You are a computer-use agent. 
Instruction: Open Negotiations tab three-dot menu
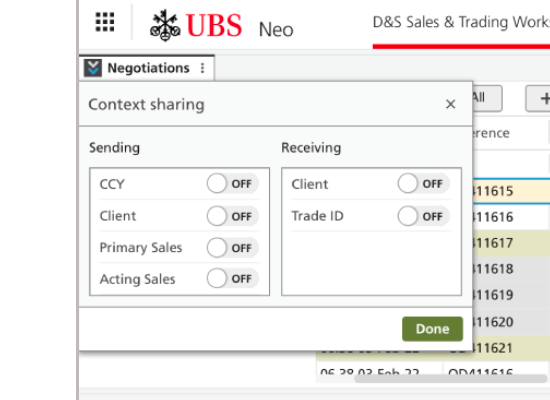[x=202, y=68]
